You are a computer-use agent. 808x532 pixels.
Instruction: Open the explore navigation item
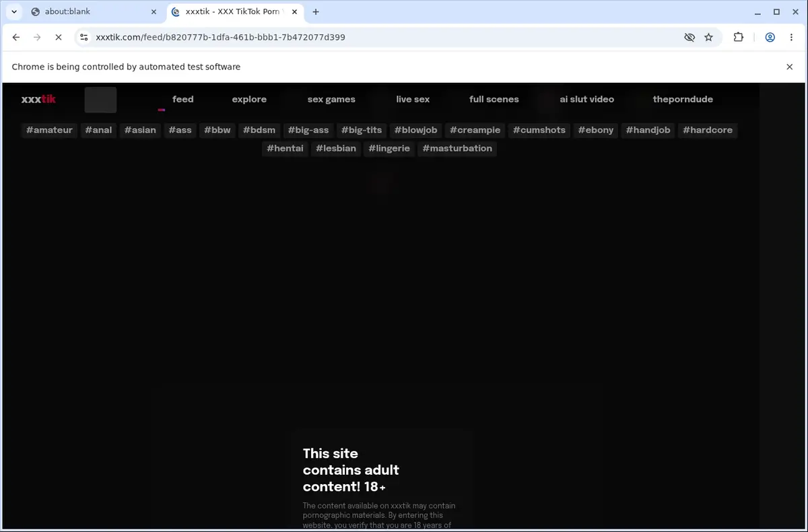pyautogui.click(x=249, y=99)
